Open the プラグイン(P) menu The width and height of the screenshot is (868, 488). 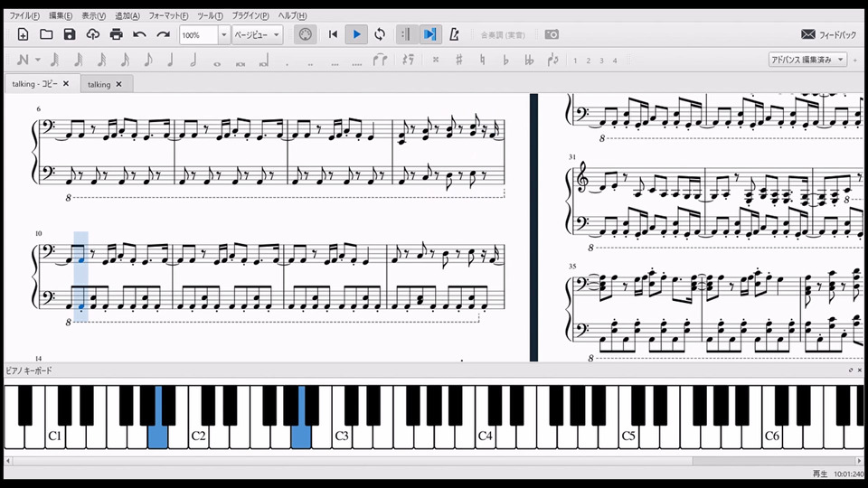250,15
